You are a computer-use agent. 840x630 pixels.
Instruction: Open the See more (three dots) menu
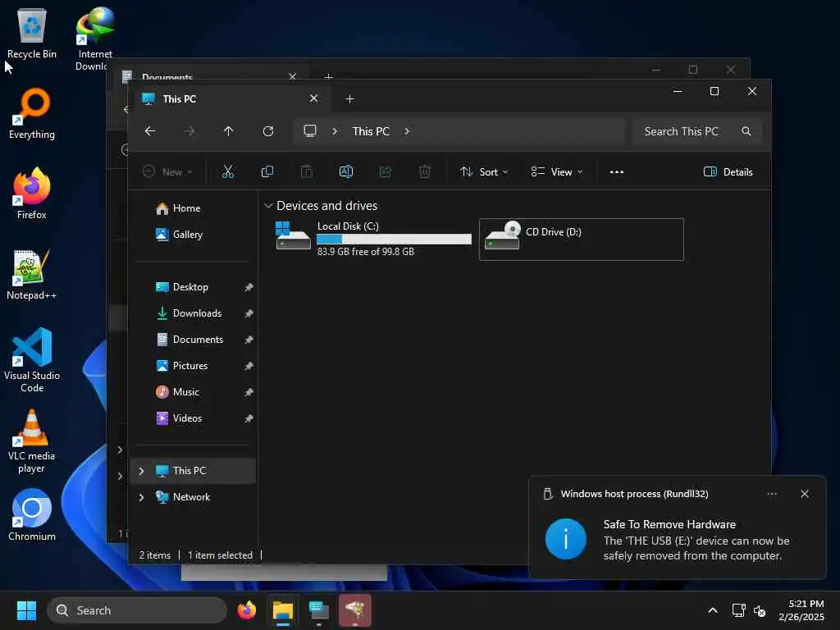(x=617, y=171)
